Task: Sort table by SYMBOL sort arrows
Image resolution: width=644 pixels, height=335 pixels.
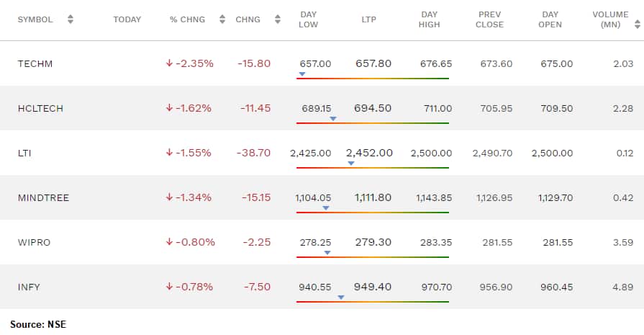Action: [71, 19]
